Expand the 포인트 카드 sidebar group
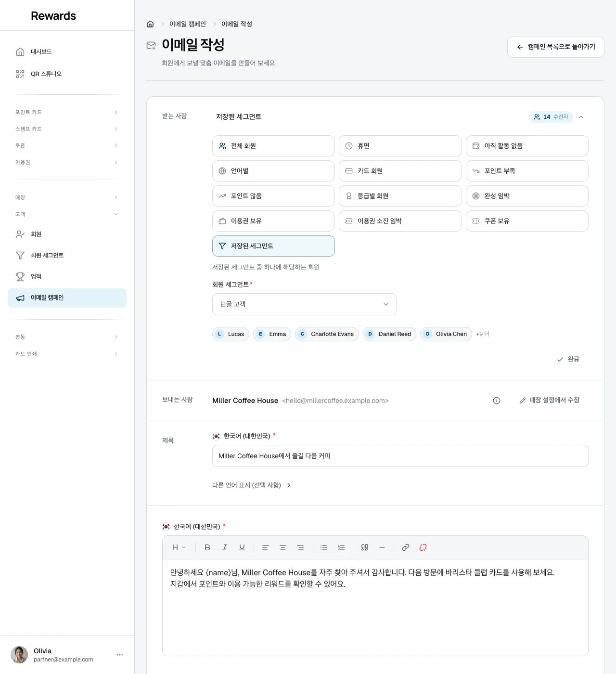The image size is (616, 674). tap(67, 112)
